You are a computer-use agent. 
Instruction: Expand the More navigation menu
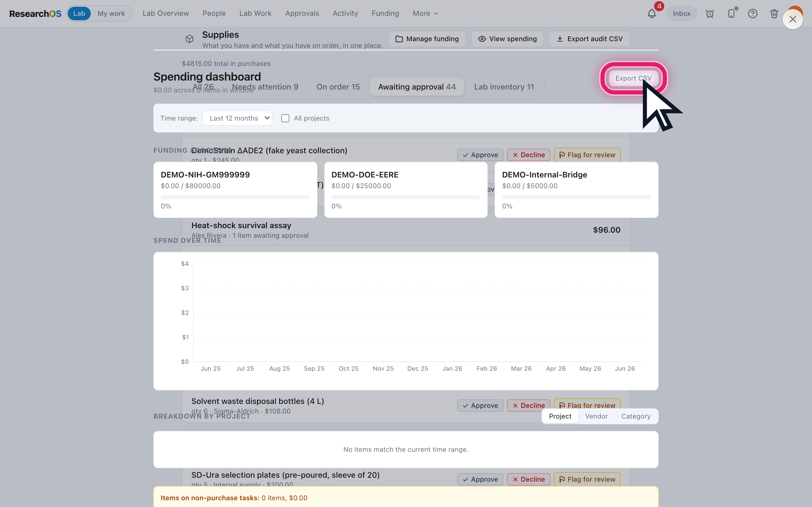[x=425, y=14]
